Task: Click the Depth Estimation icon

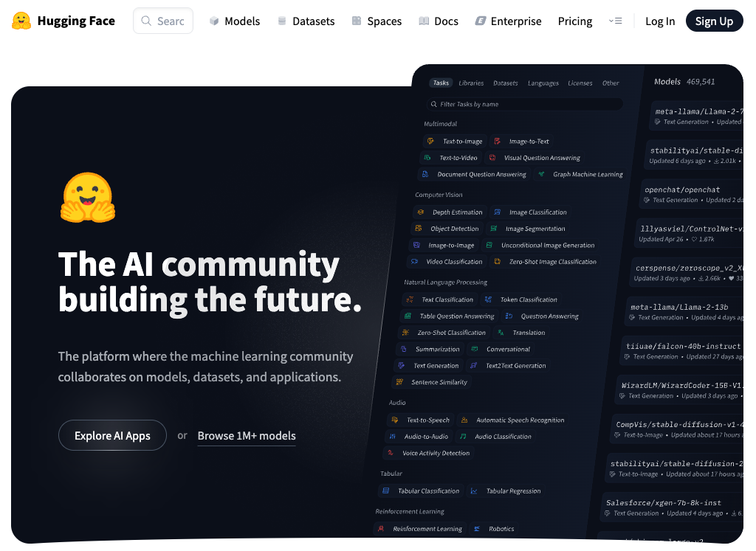Action: pyautogui.click(x=420, y=212)
